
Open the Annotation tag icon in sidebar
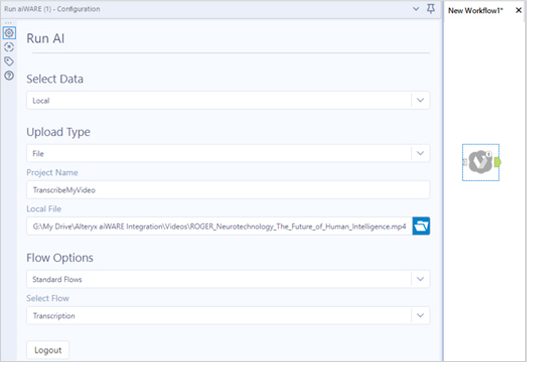point(9,61)
